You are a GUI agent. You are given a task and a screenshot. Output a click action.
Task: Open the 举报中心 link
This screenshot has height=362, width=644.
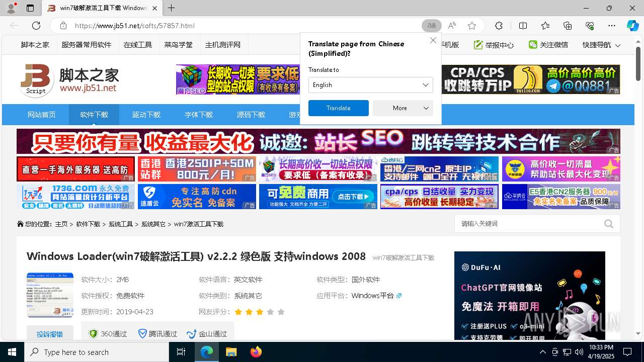tap(494, 45)
